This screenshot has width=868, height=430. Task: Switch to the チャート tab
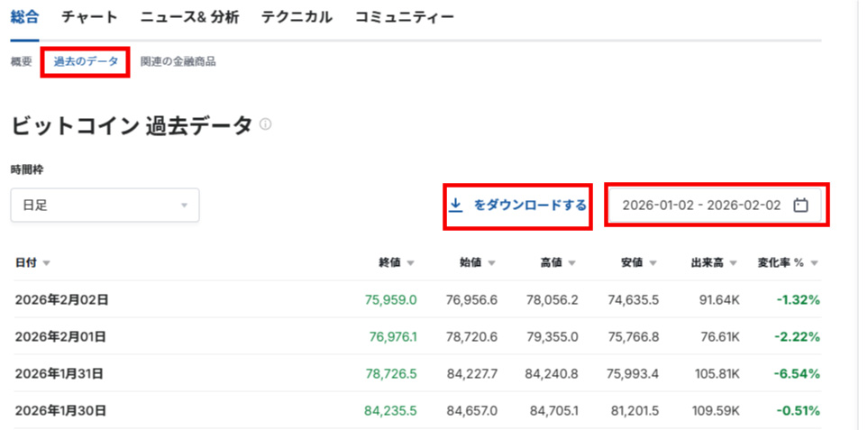(89, 17)
